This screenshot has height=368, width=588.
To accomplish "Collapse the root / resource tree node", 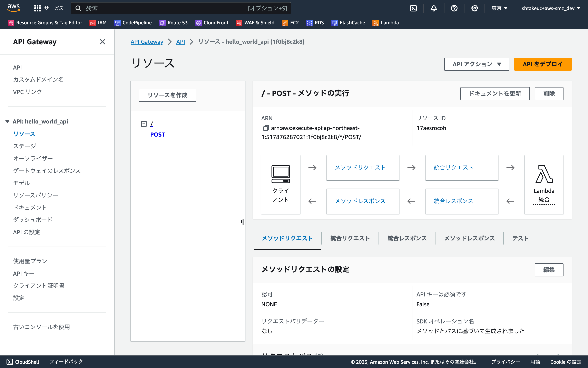I will [x=144, y=124].
